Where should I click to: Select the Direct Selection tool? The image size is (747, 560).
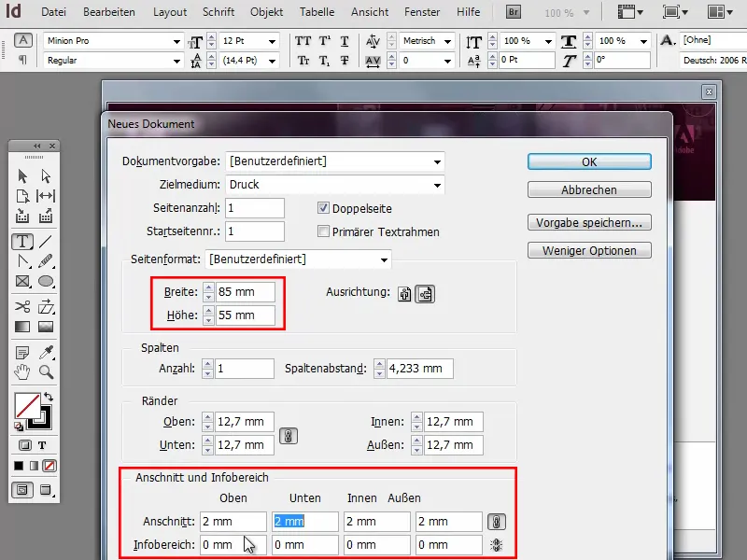pyautogui.click(x=46, y=176)
